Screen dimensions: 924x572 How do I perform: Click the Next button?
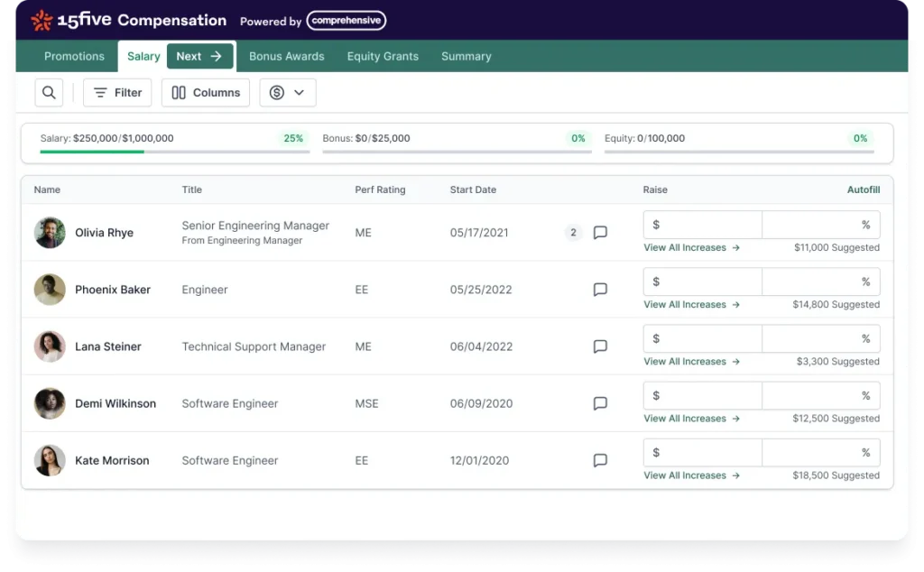[199, 56]
